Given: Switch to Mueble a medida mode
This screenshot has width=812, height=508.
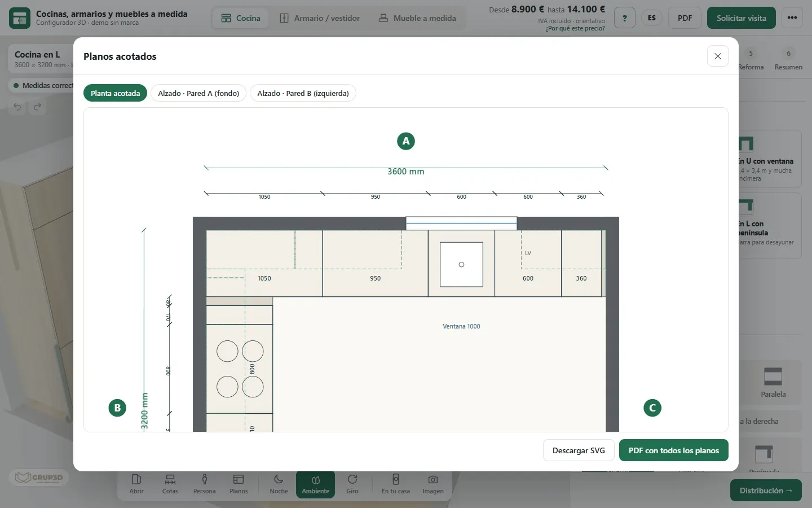Looking at the screenshot, I should (x=417, y=18).
